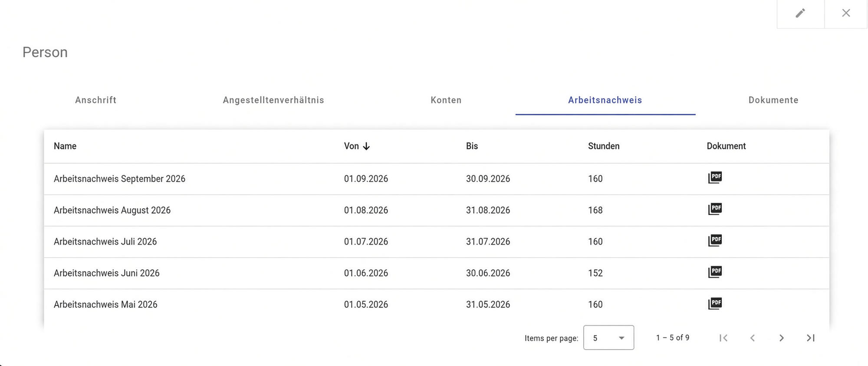This screenshot has height=366, width=868.
Task: Sort table by Bis column header
Action: tap(472, 146)
